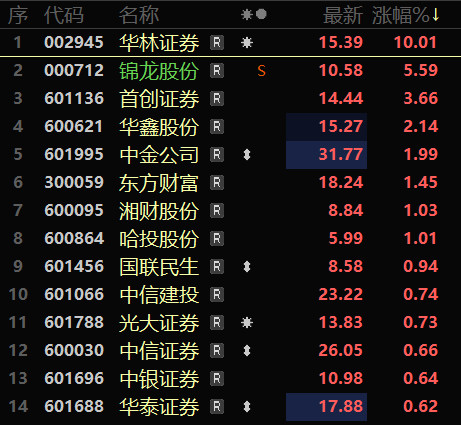Click the up-down arrow icon in 华泰证券 row
Image resolution: width=461 pixels, height=425 pixels.
click(x=247, y=407)
